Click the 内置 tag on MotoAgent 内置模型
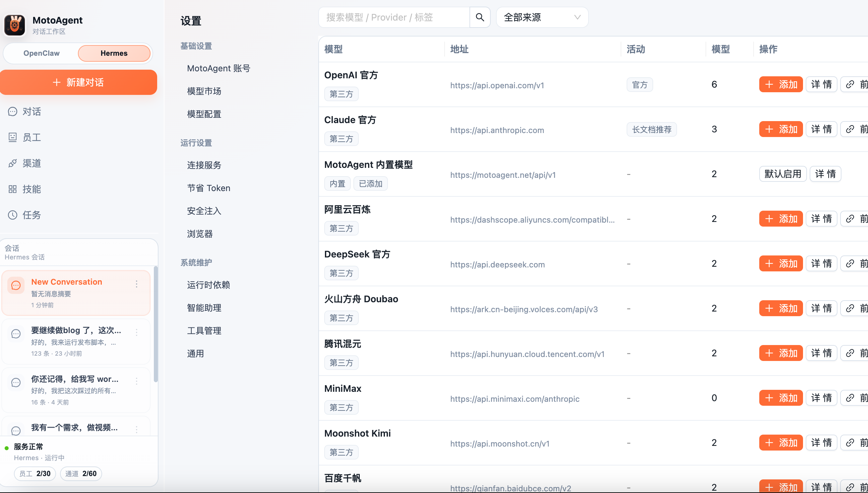This screenshot has height=493, width=868. tap(337, 184)
